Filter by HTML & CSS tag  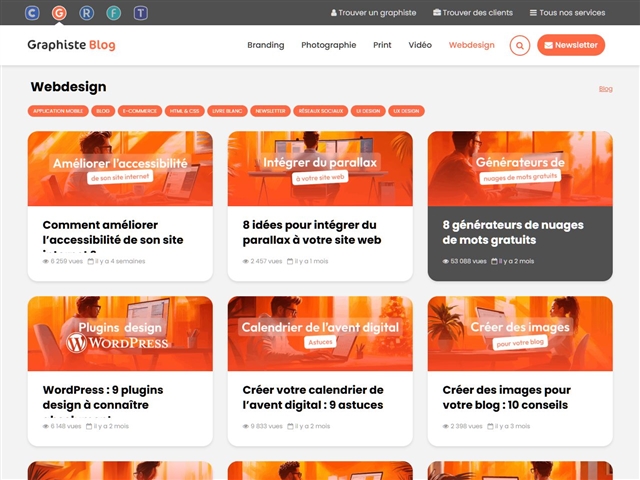click(184, 111)
